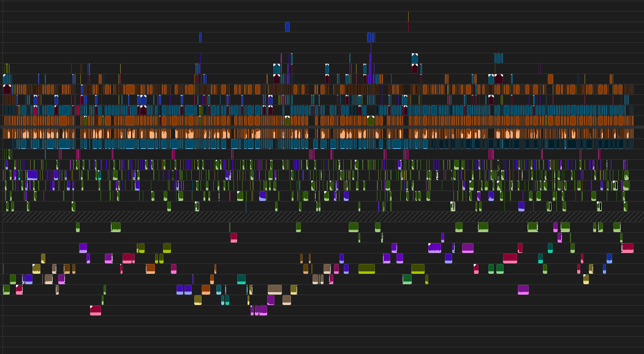Select the orange block right of twin indigo blocks
The width and height of the screenshot is (644, 354).
[x=206, y=290]
